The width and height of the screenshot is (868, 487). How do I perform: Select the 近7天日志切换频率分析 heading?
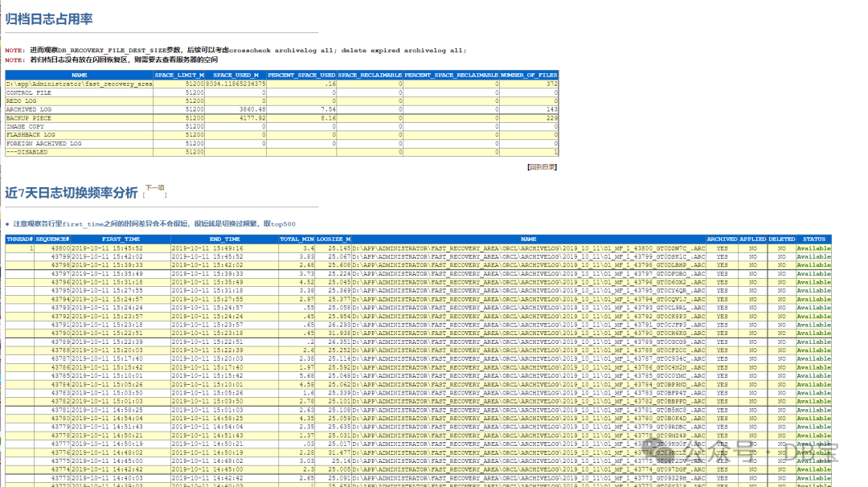coord(72,193)
